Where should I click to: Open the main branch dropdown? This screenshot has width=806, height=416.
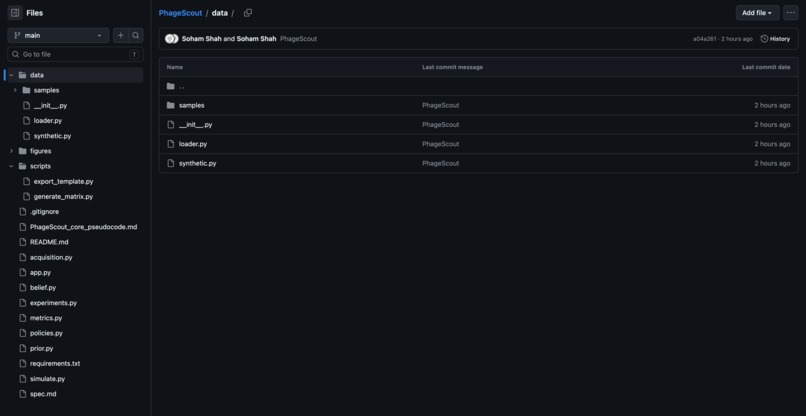click(x=58, y=35)
